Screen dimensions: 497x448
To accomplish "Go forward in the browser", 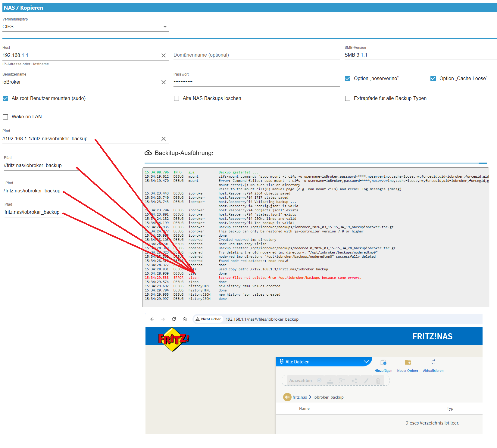I will [x=163, y=319].
